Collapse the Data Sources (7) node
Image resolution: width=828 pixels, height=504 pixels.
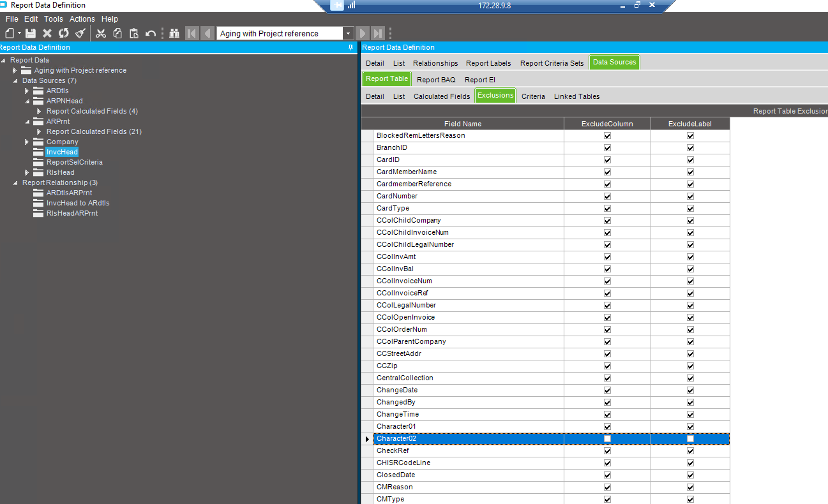coord(15,81)
